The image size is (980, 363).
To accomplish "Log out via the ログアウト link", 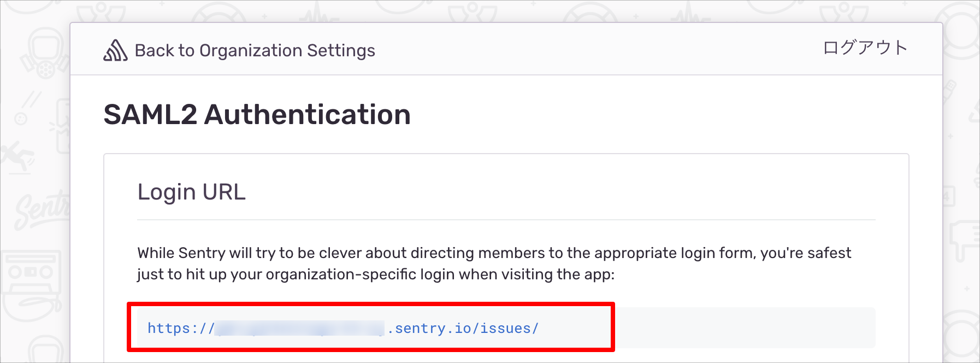I will click(x=865, y=48).
